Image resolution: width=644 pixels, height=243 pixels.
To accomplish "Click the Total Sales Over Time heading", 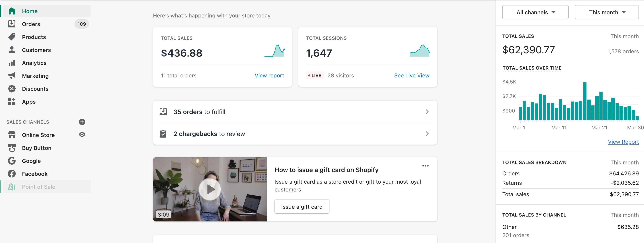I will 532,68.
